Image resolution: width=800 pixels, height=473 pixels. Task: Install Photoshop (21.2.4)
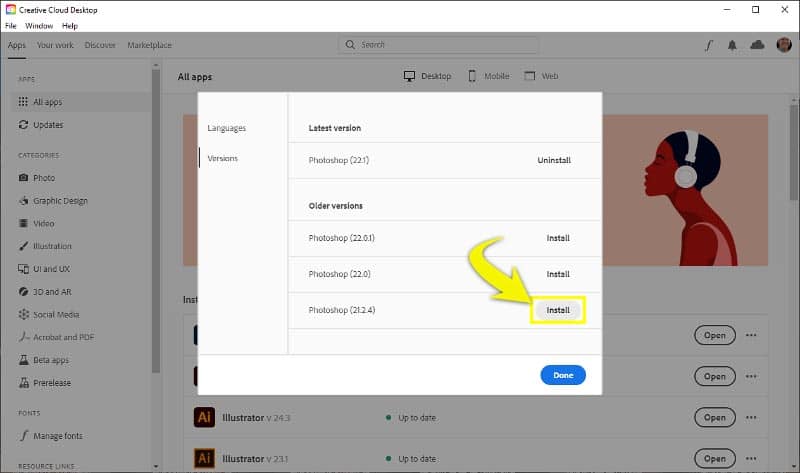point(558,310)
